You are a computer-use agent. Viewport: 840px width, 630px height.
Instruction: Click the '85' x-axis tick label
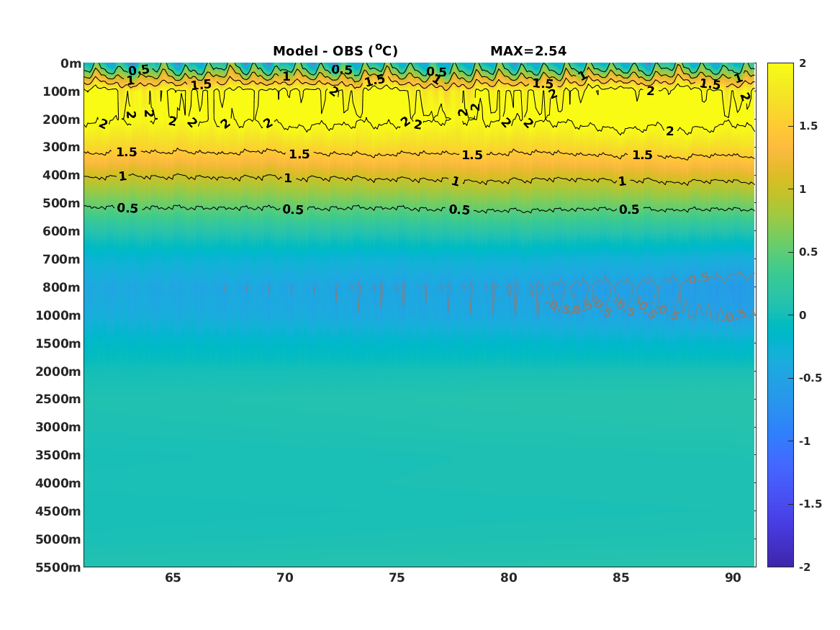(x=621, y=578)
